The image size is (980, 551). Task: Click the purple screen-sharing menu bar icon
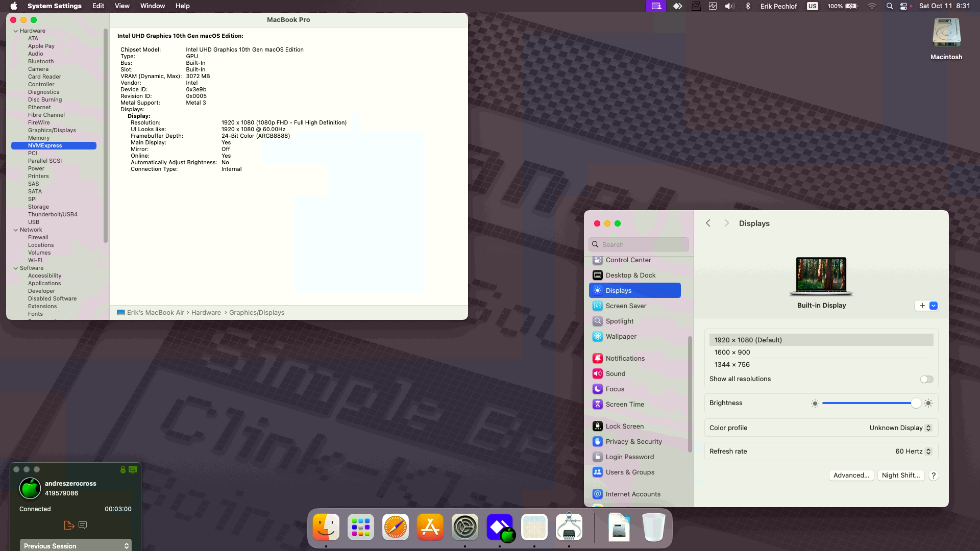656,6
